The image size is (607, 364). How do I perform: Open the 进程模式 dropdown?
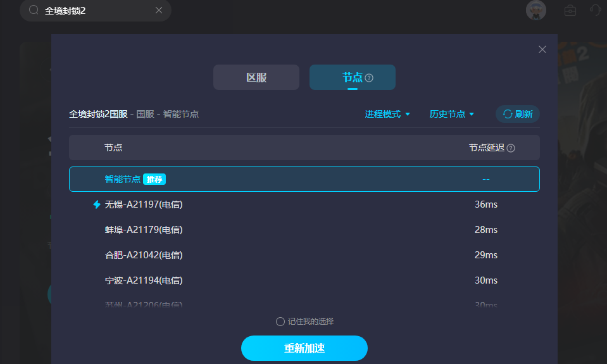click(x=387, y=114)
